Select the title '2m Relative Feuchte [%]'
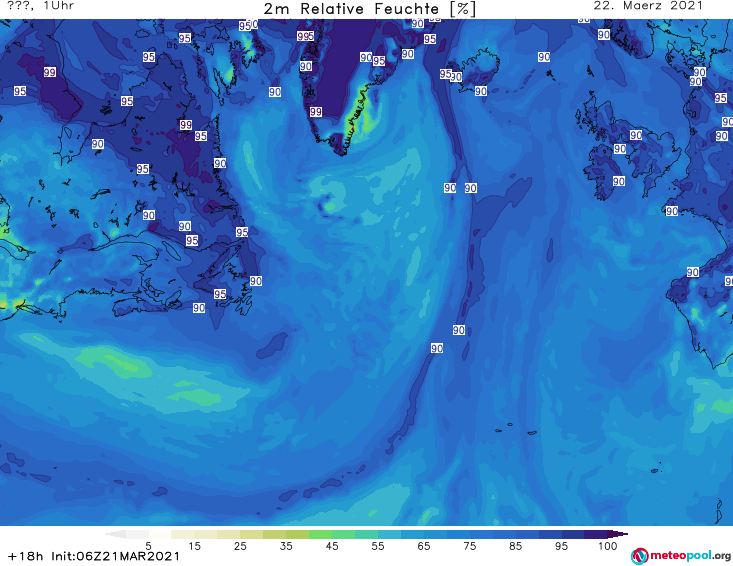 (369, 9)
